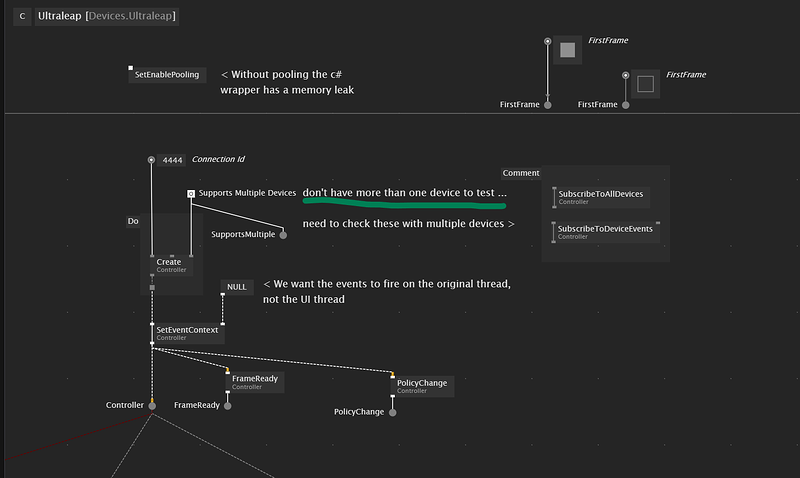Click the Controller pin label text
The height and width of the screenshot is (478, 800).
click(x=125, y=405)
